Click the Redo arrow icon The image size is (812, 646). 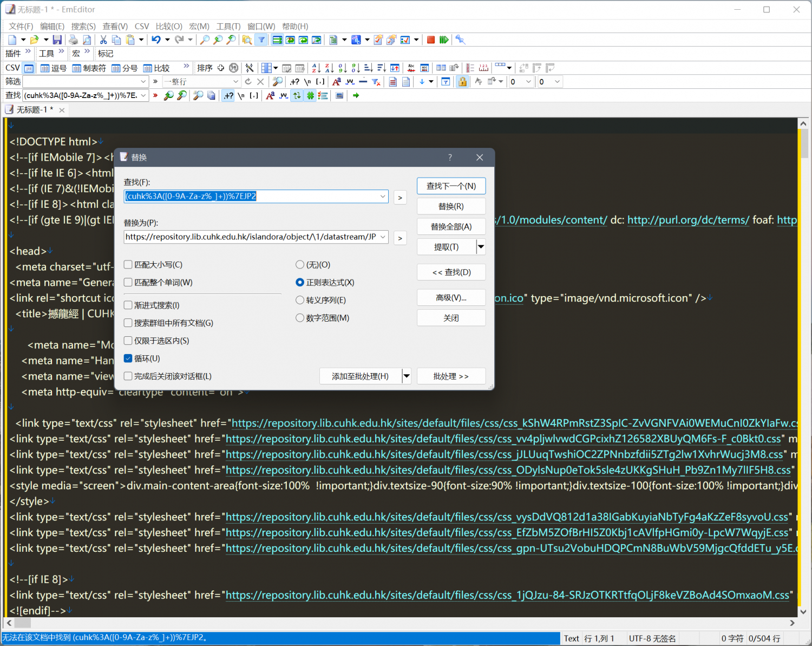pos(179,40)
